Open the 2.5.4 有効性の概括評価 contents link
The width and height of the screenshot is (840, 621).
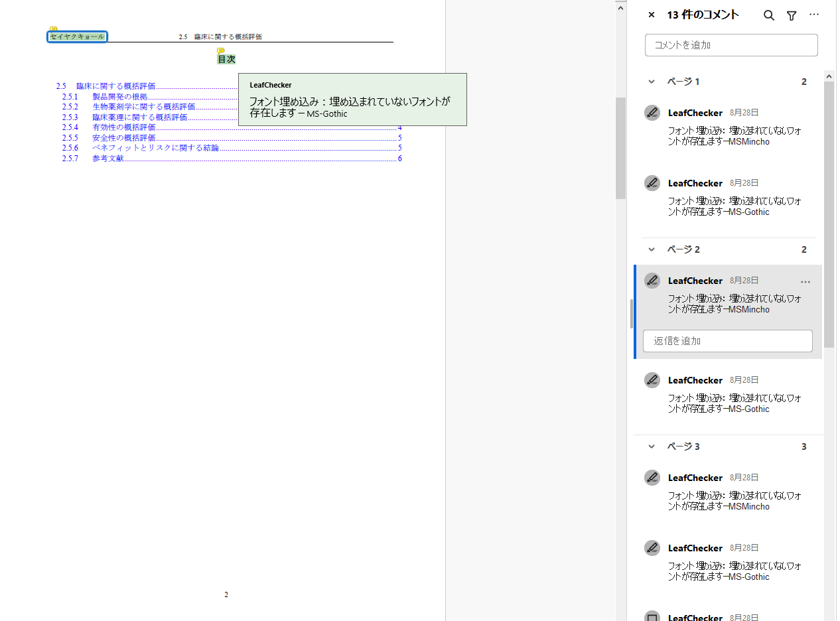pyautogui.click(x=124, y=127)
